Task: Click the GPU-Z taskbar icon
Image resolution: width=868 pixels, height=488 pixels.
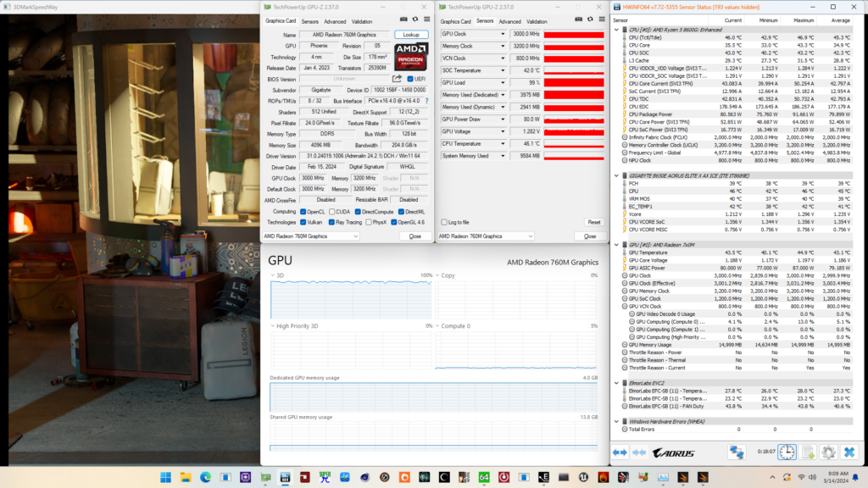Action: [265, 478]
